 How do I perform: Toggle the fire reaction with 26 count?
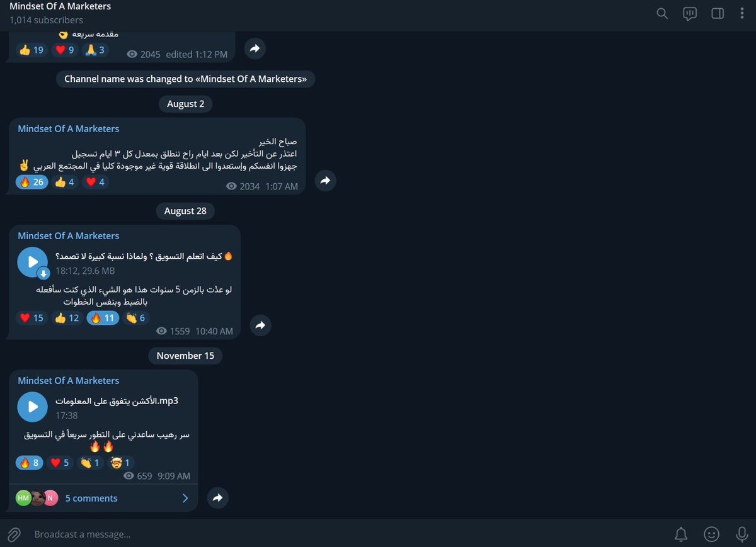point(31,182)
